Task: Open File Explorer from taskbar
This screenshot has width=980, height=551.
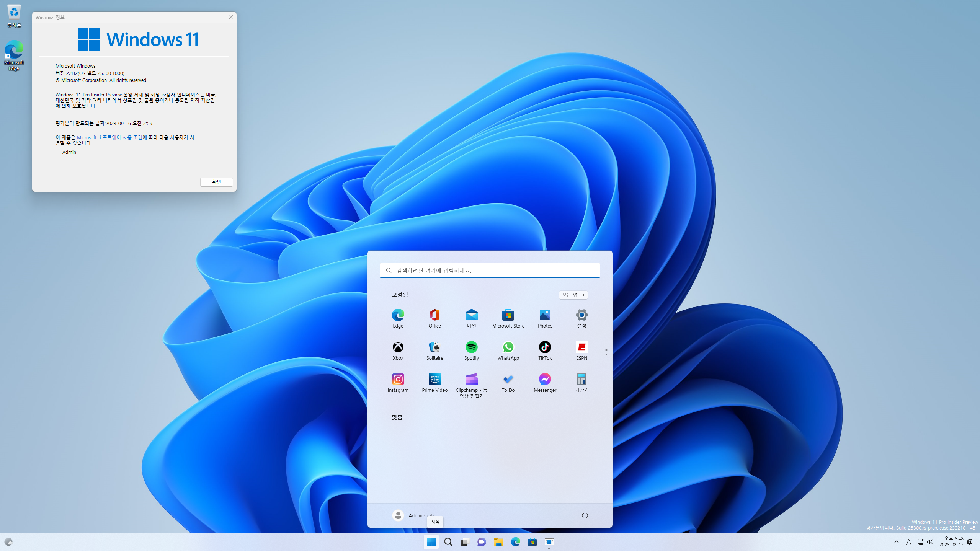Action: tap(498, 542)
